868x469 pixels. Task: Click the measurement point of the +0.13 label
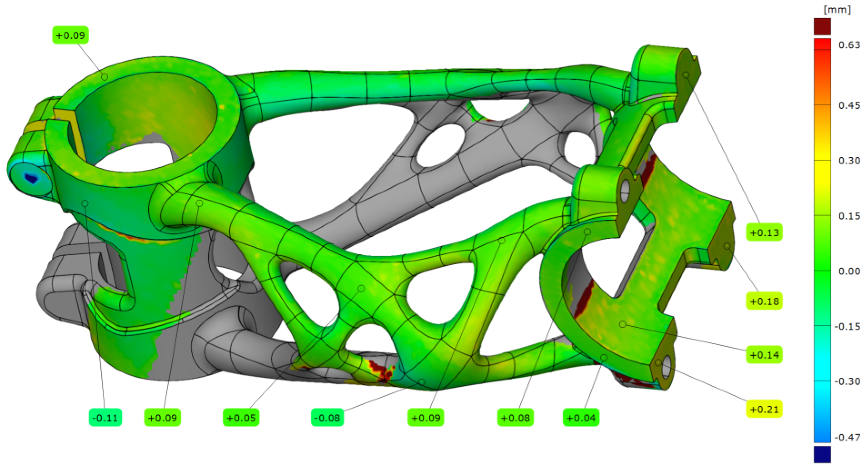pyautogui.click(x=686, y=75)
